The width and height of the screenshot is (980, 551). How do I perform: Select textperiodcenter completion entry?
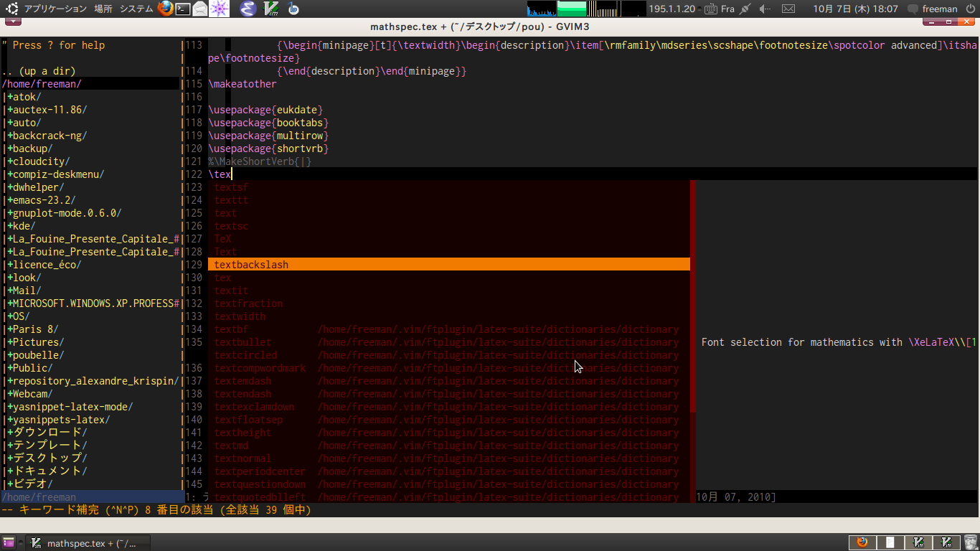coord(449,471)
